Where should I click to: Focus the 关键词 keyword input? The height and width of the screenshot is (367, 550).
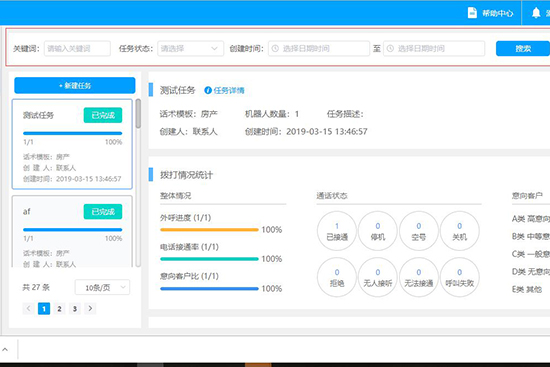coord(77,48)
